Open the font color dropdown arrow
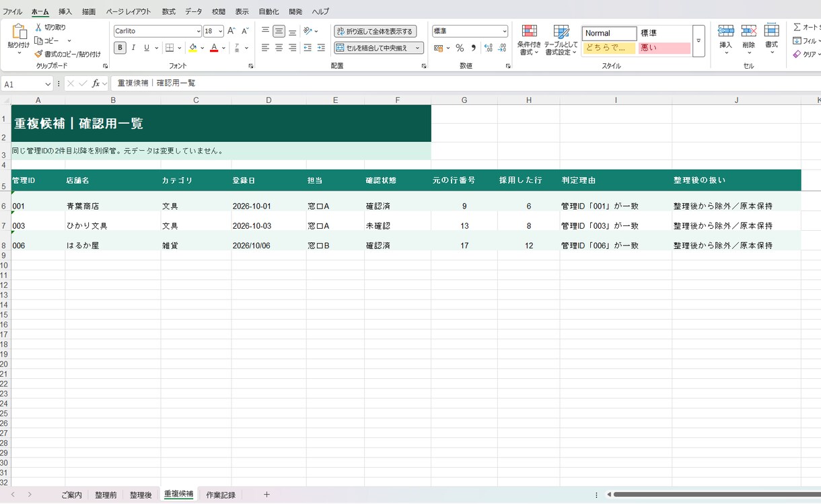The image size is (821, 504). (x=223, y=48)
